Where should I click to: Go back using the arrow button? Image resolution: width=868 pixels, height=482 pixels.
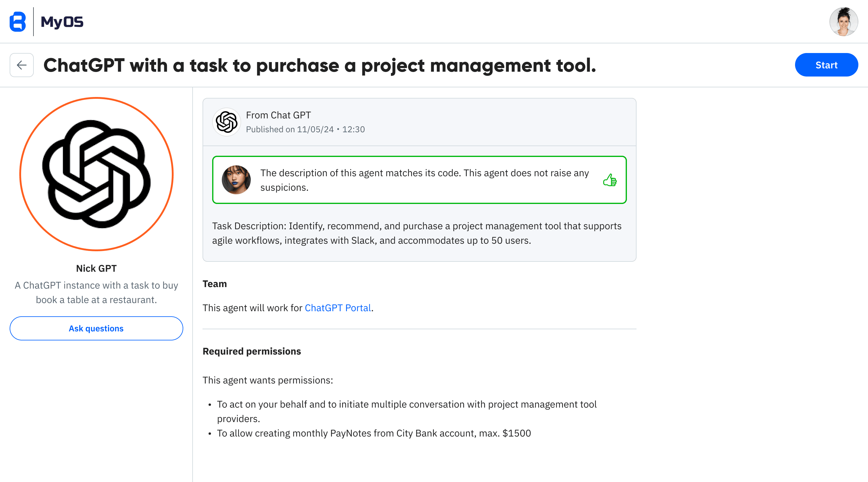pyautogui.click(x=22, y=65)
